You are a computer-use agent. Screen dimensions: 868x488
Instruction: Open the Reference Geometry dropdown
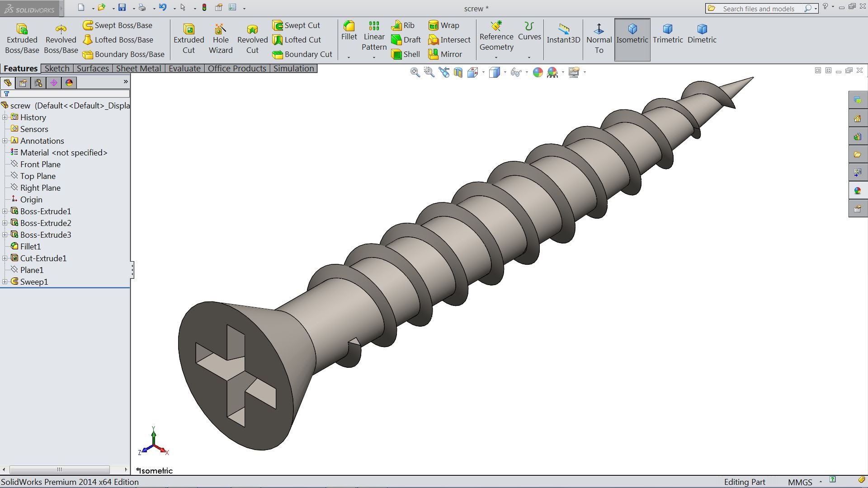[496, 38]
